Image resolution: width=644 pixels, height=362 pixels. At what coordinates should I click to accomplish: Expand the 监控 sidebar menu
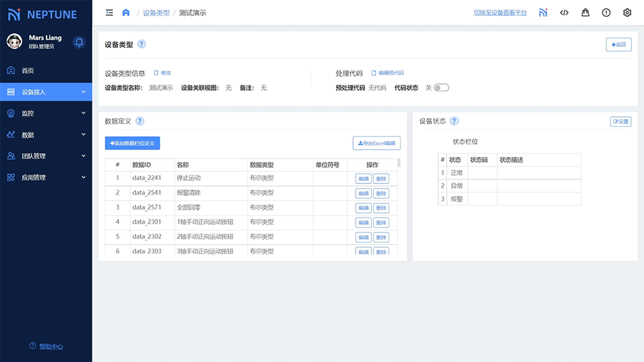[x=46, y=114]
